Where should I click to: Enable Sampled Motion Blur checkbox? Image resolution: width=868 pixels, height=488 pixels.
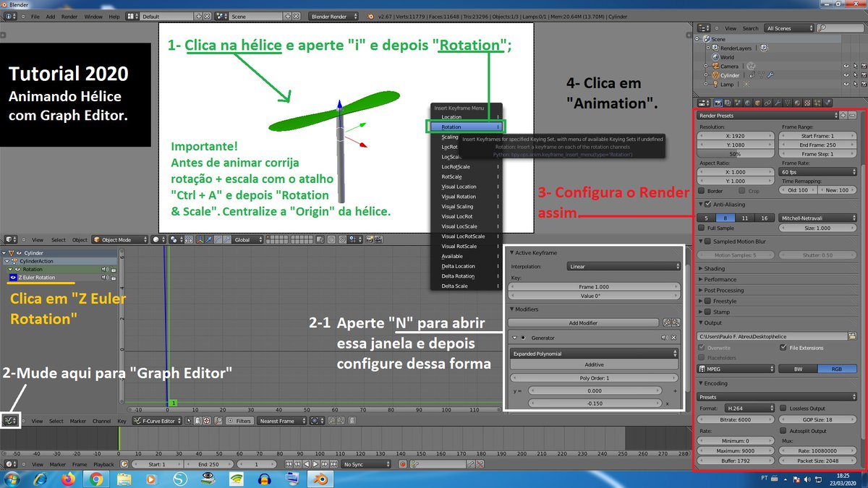point(708,241)
